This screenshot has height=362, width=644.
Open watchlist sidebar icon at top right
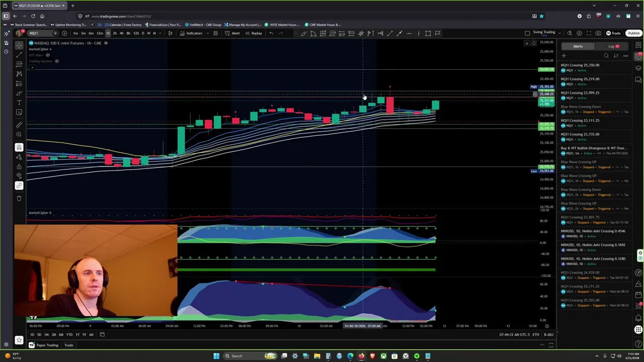pos(638,45)
